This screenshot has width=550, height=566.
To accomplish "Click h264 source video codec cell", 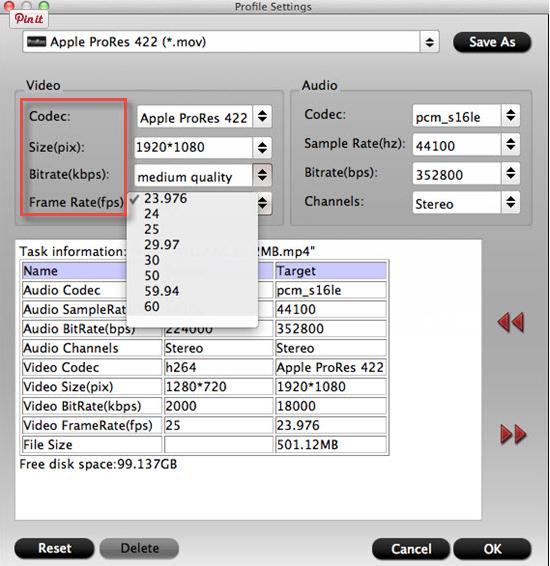I will click(218, 367).
